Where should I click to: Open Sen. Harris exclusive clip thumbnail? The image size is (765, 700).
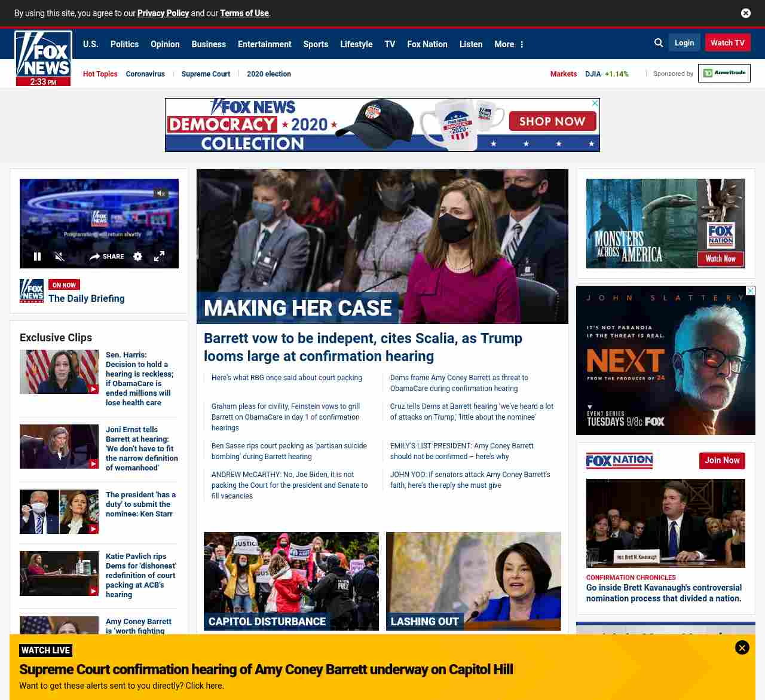pos(59,372)
